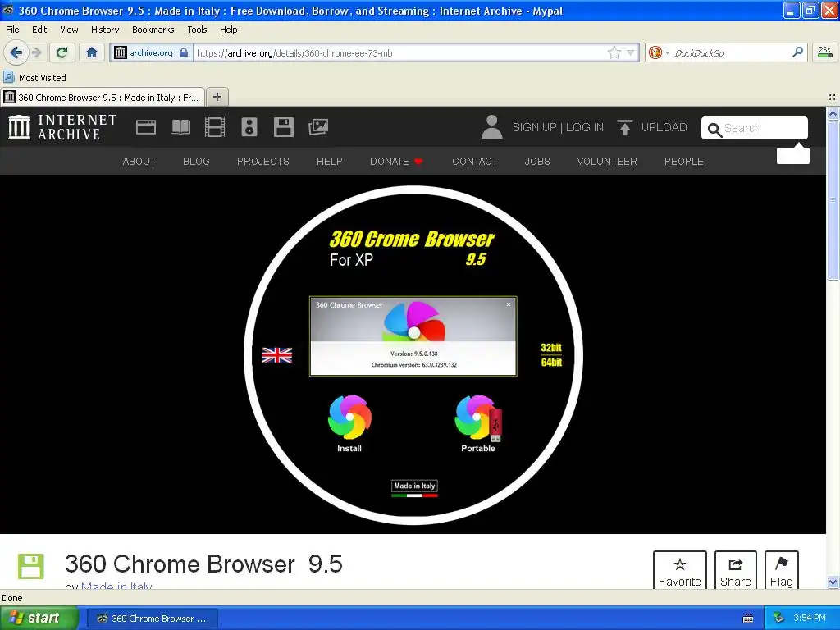Open the View menu

coord(69,30)
